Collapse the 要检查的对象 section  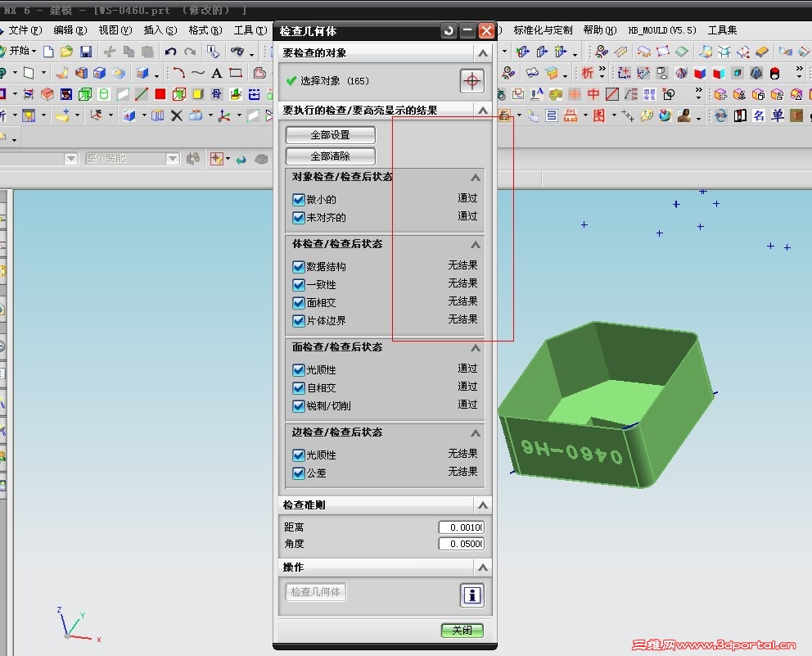483,53
